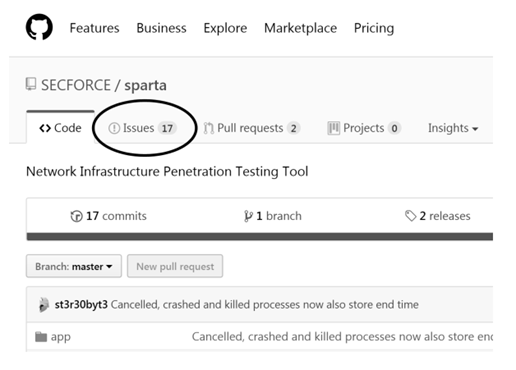Open the commit message in the app row
Screen dimensions: 516x370
pyautogui.click(x=342, y=337)
